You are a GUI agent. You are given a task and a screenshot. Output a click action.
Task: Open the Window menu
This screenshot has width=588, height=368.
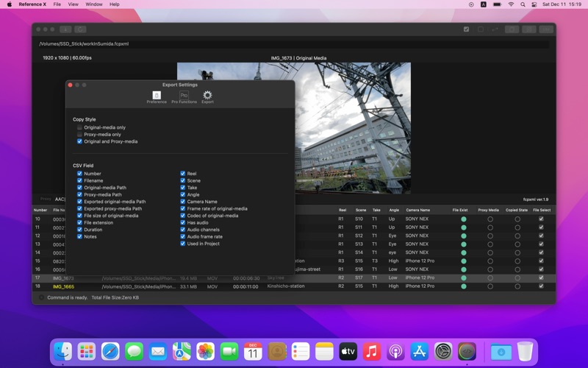(94, 4)
